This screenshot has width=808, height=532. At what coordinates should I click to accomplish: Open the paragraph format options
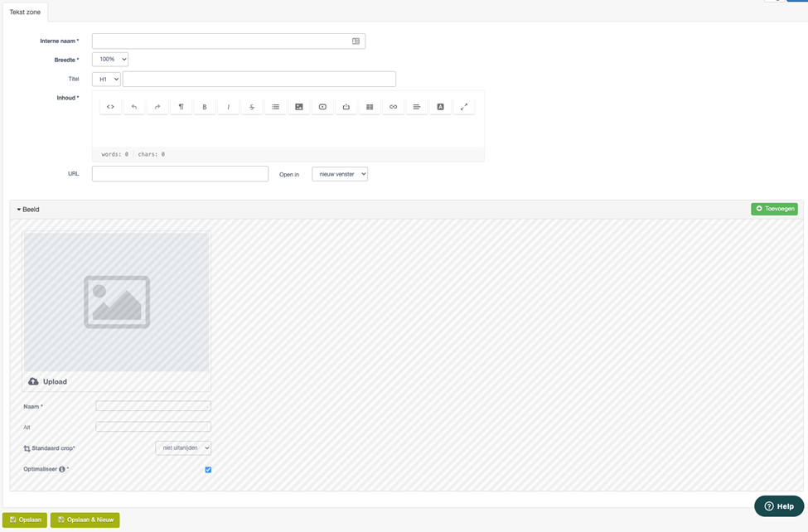click(x=181, y=107)
